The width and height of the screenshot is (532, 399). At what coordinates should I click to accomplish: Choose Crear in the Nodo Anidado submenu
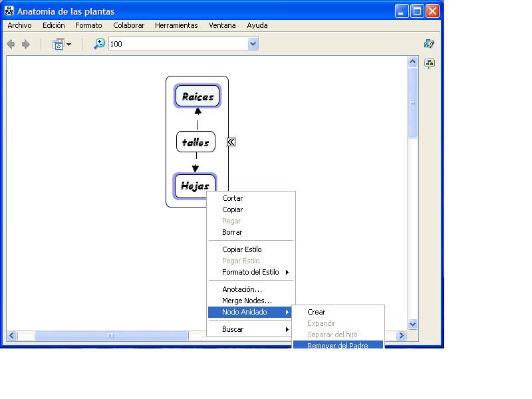(338, 312)
